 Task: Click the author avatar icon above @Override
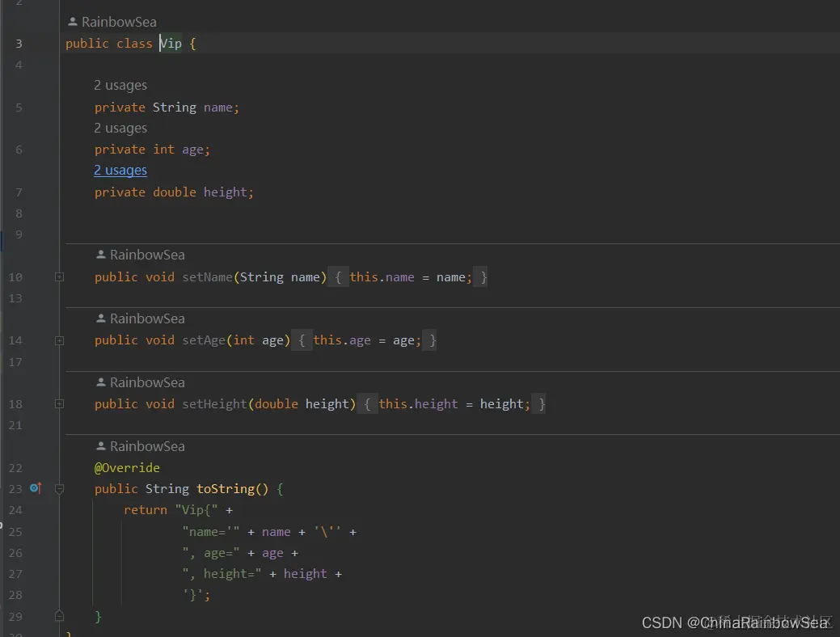tap(101, 445)
